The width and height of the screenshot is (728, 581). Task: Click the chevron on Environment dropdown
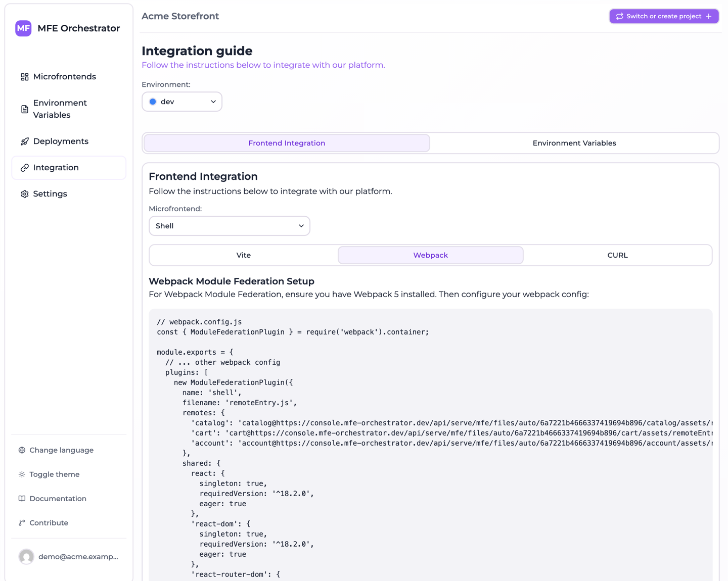[x=213, y=102]
